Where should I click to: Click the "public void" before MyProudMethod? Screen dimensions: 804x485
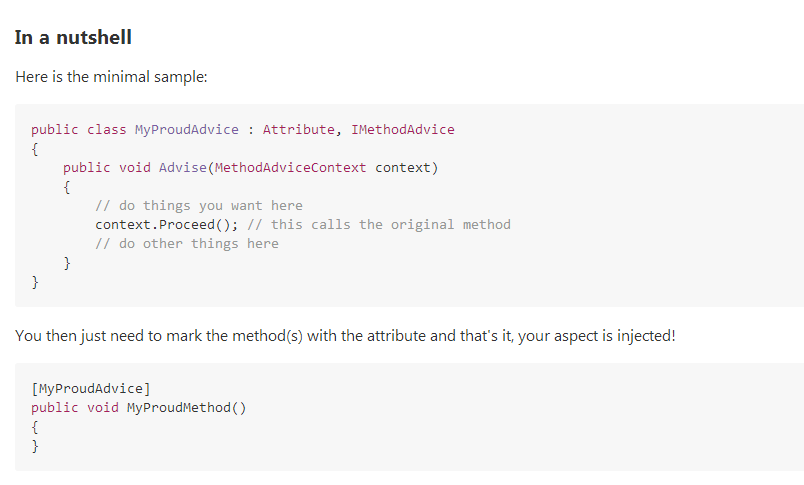click(x=75, y=408)
